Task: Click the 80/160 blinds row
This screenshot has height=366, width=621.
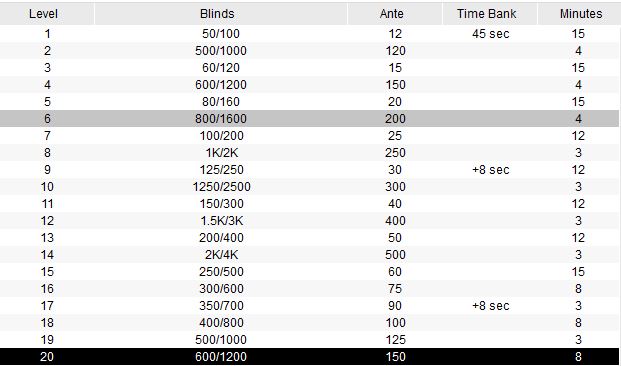Action: pos(309,102)
